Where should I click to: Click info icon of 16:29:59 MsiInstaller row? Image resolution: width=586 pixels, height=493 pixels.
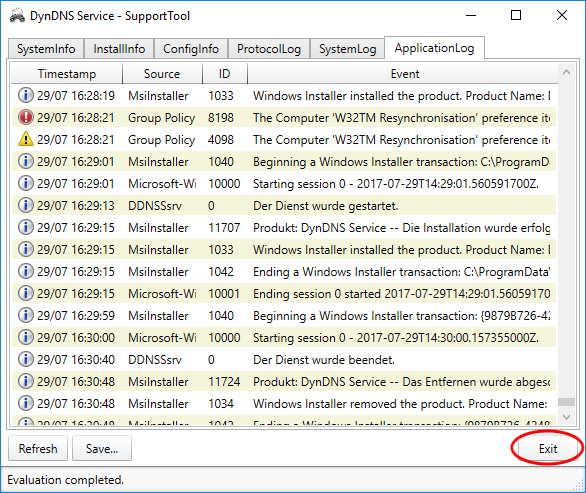[x=26, y=315]
